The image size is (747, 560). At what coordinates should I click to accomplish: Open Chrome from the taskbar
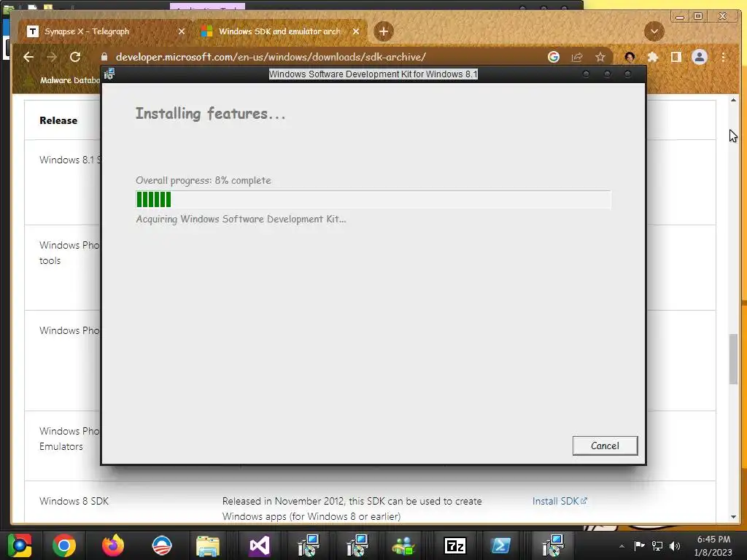point(64,545)
